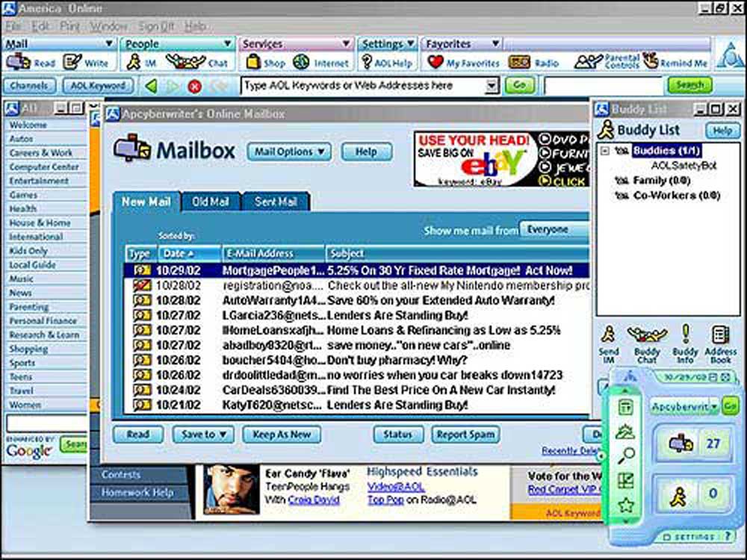Expand keyword address bar dropdown arrow

pyautogui.click(x=492, y=86)
